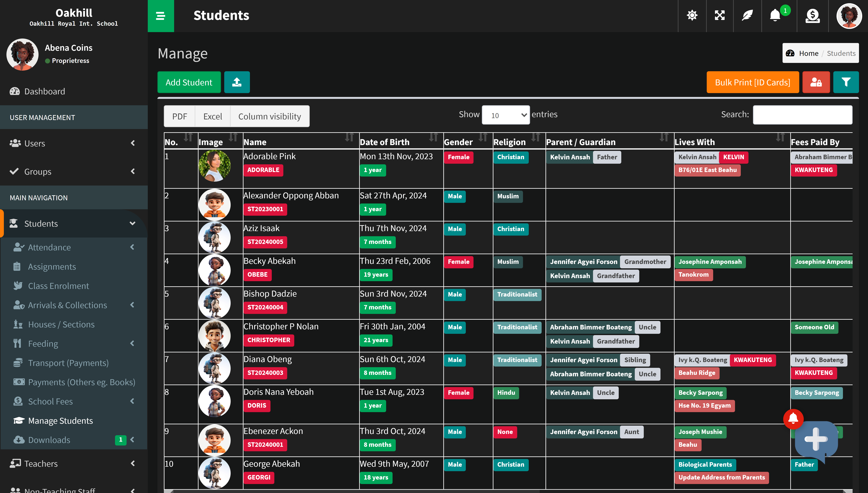The height and width of the screenshot is (493, 868).
Task: Click the red floating bell icon
Action: point(793,419)
